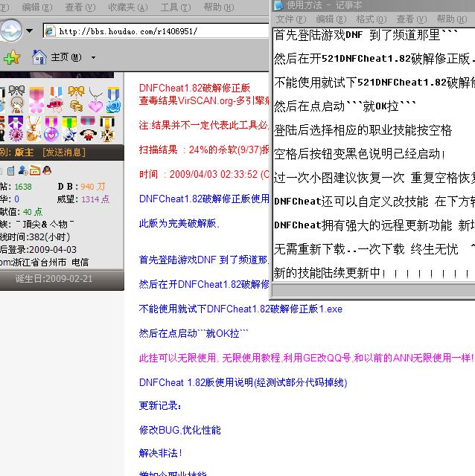475x476 pixels.
Task: Click the 更新记录： line
Action: click(160, 406)
